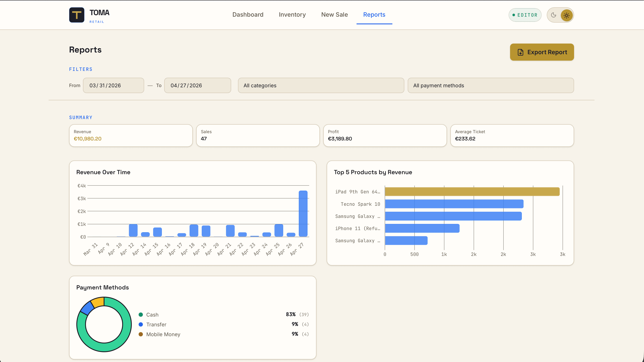Click the Tecno Spark 10 label
Viewport: 644px width, 362px height.
[x=360, y=204]
